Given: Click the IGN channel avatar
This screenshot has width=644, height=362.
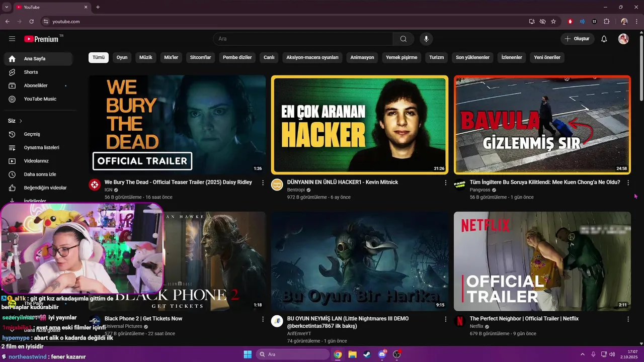Looking at the screenshot, I should [95, 185].
